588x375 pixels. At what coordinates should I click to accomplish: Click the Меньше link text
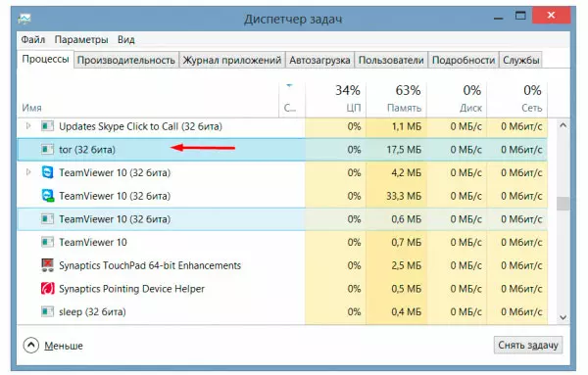point(64,346)
